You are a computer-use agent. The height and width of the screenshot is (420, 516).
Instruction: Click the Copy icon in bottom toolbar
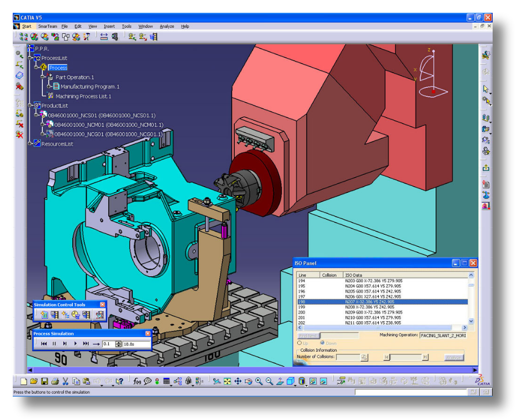[76, 381]
